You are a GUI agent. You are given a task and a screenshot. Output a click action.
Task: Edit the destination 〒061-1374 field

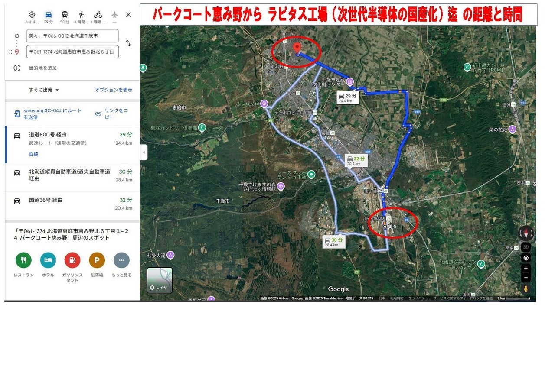[x=72, y=52]
